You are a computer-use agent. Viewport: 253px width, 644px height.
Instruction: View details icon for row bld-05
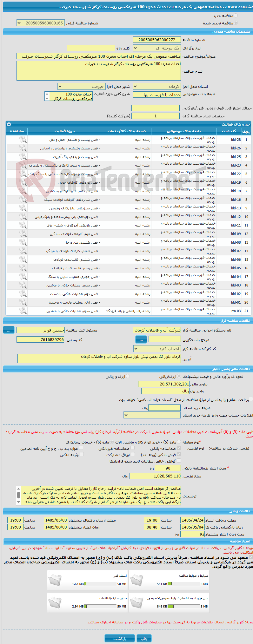click(x=23, y=268)
